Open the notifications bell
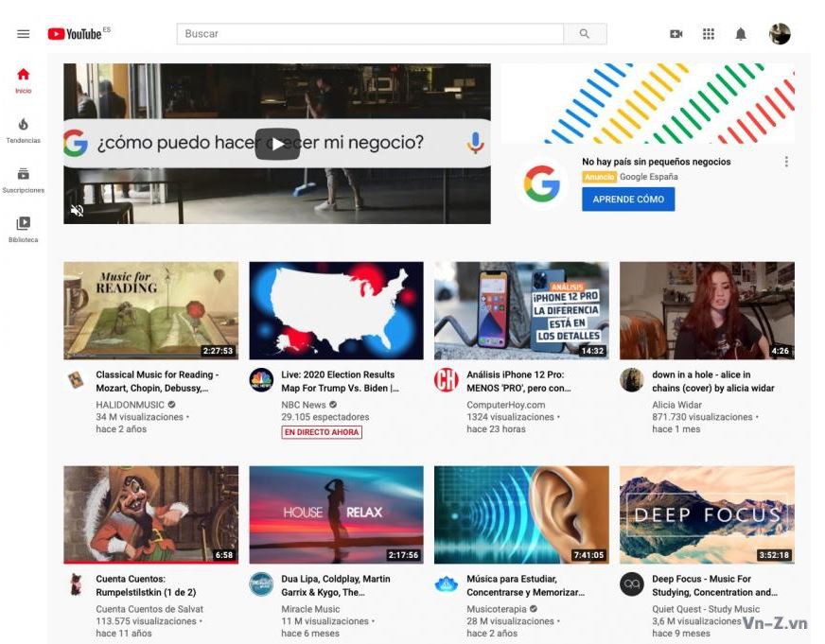 click(741, 34)
